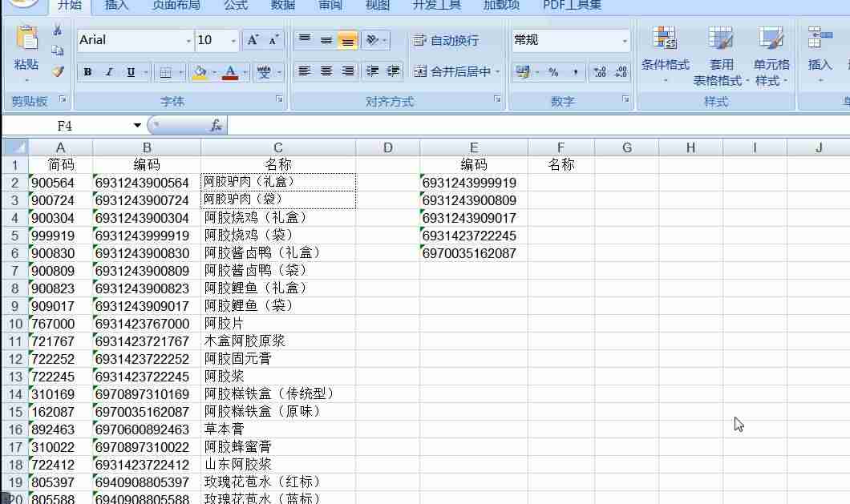This screenshot has height=504, width=850.
Task: Set bottom vertical alignment
Action: 347,40
